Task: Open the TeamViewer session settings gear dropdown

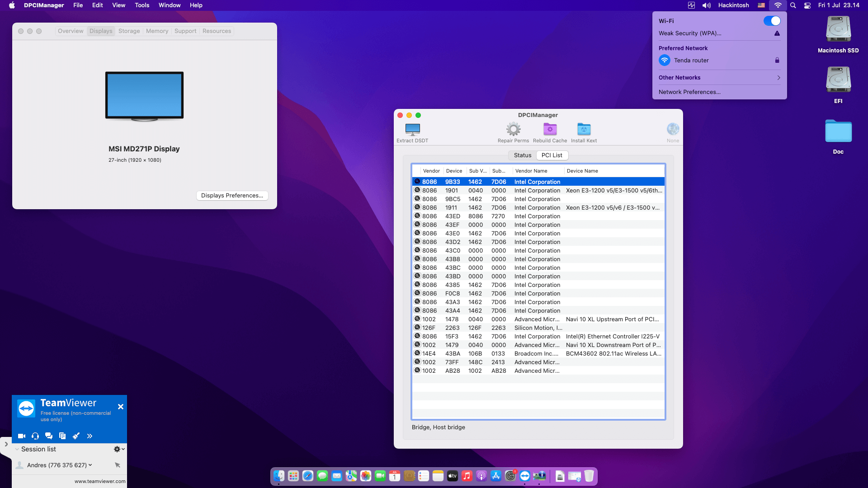Action: click(119, 449)
